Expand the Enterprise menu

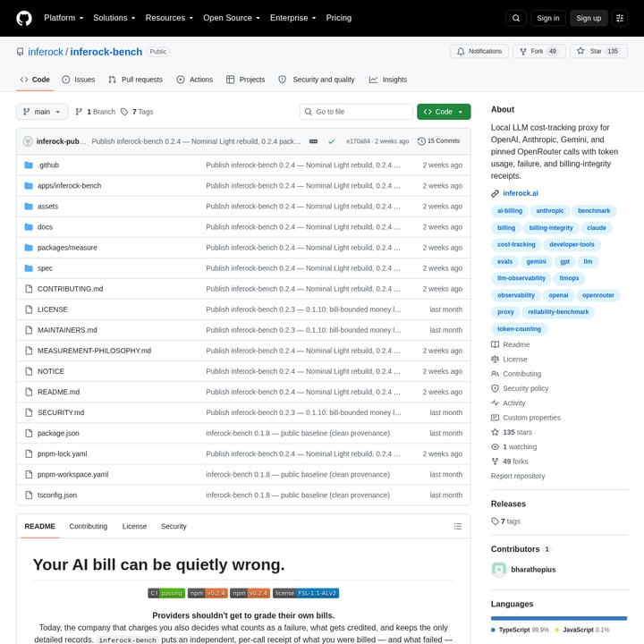click(x=292, y=18)
